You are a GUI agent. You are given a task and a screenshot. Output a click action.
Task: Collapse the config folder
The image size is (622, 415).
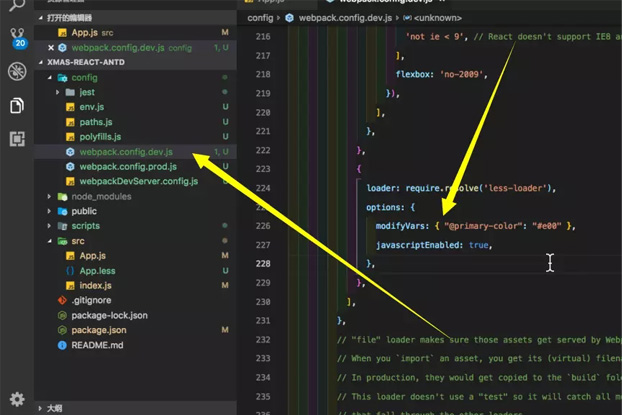[x=84, y=77]
